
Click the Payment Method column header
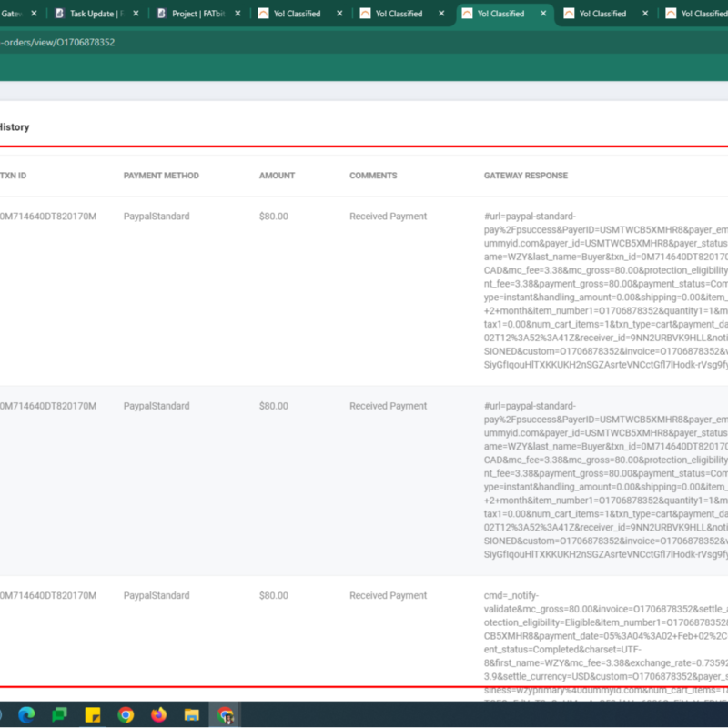(x=161, y=176)
